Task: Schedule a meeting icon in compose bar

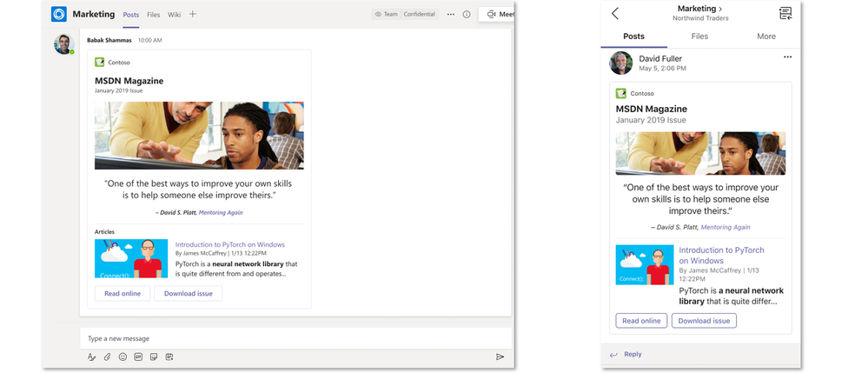Action: pos(169,357)
